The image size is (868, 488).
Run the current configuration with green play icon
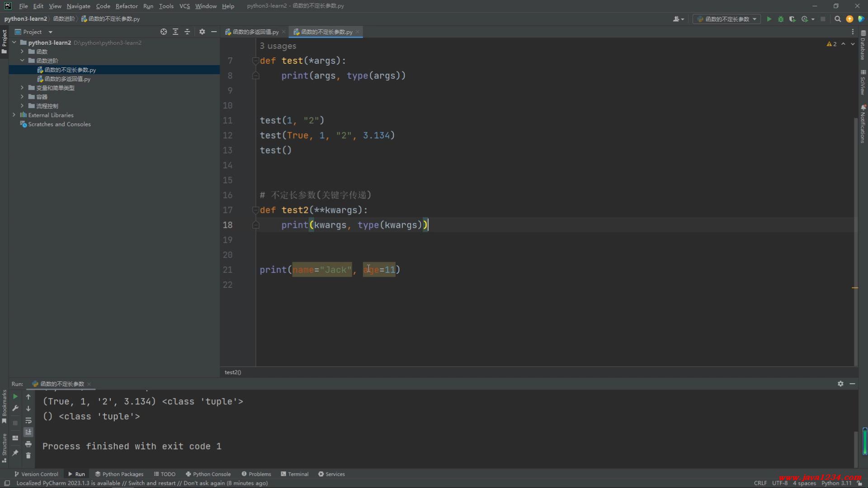(769, 19)
